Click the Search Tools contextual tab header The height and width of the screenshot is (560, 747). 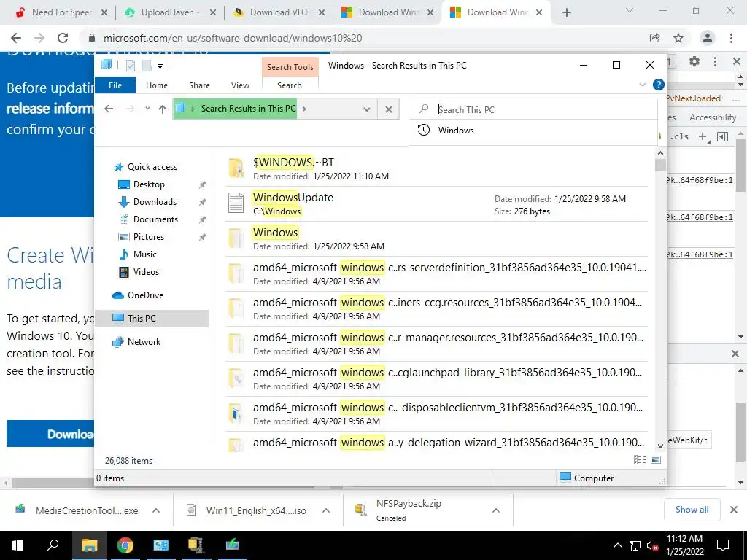(x=290, y=67)
